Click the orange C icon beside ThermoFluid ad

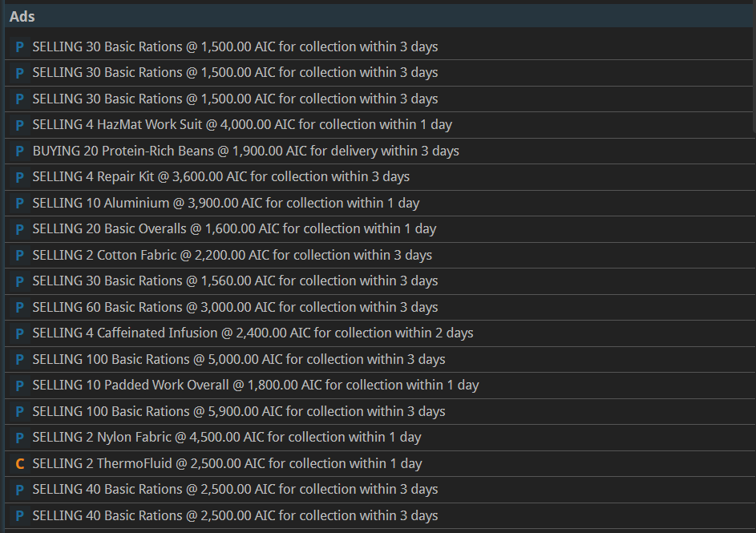point(20,464)
